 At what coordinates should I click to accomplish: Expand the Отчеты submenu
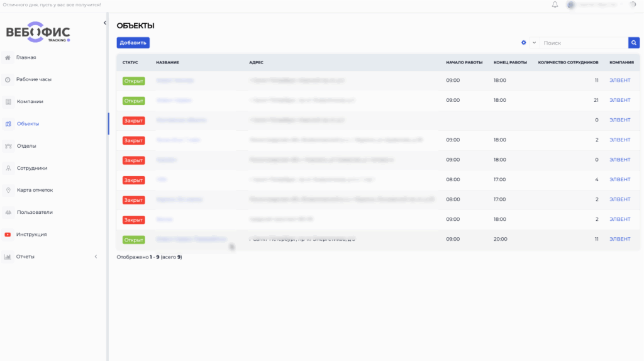(96, 257)
